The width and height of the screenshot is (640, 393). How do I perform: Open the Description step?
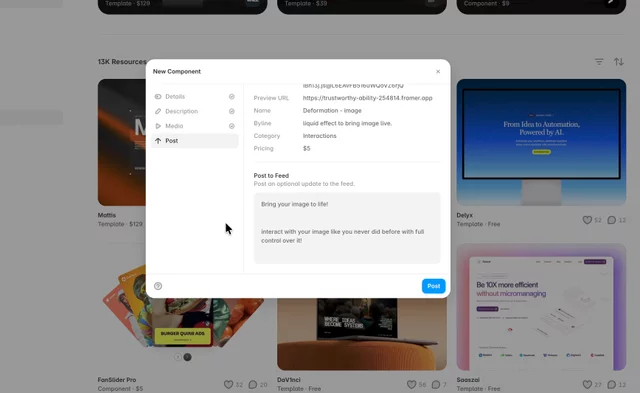pos(195,111)
